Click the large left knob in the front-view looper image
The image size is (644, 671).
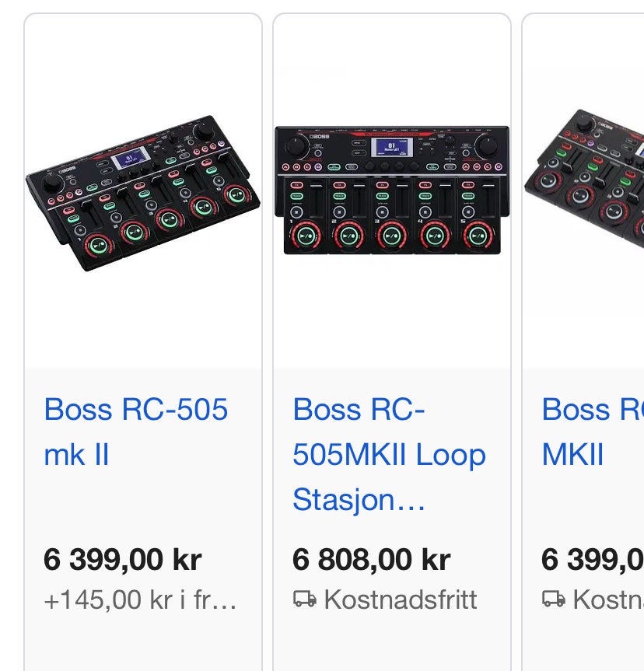click(x=296, y=145)
